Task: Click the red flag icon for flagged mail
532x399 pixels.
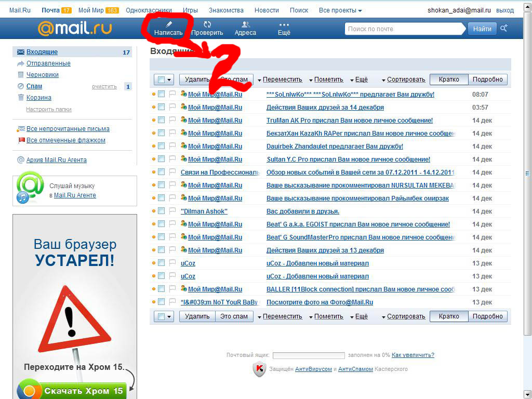Action: (x=21, y=140)
